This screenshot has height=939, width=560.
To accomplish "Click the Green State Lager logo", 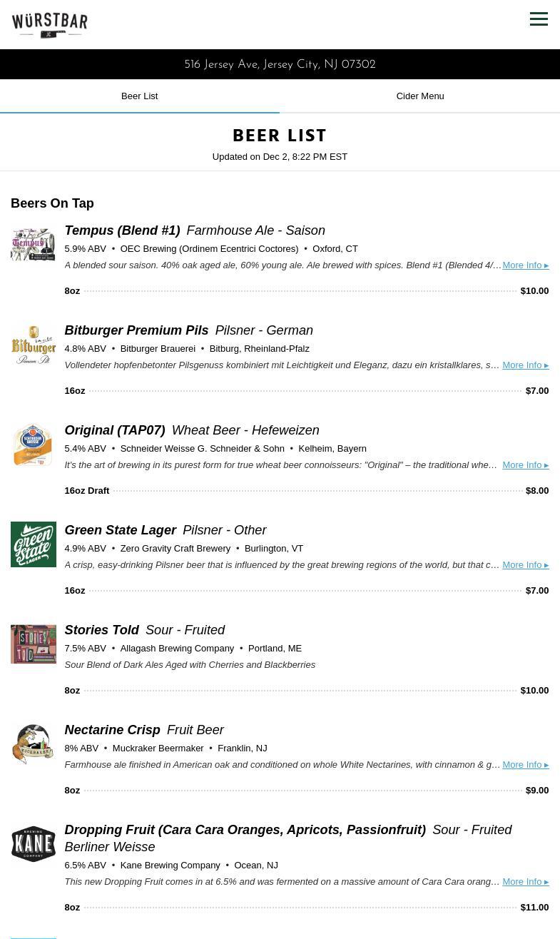I will pos(34,544).
